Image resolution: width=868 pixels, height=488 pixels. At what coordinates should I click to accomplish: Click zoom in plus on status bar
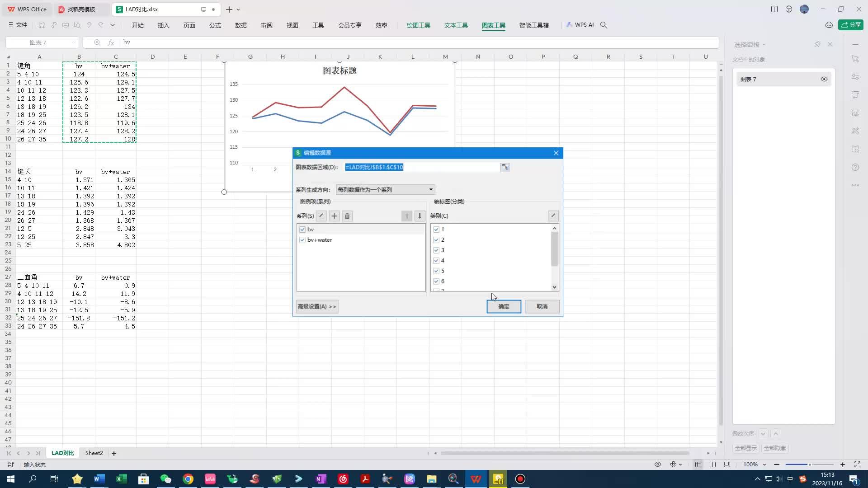click(x=843, y=465)
